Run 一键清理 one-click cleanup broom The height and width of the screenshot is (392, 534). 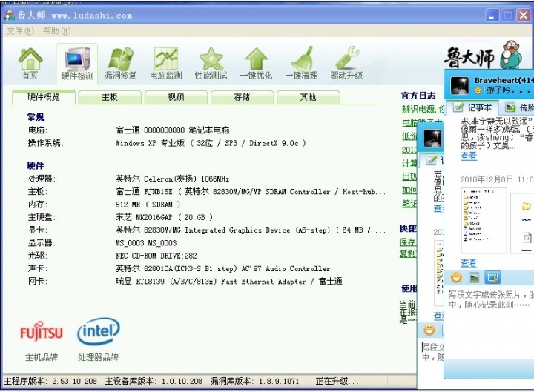301,62
